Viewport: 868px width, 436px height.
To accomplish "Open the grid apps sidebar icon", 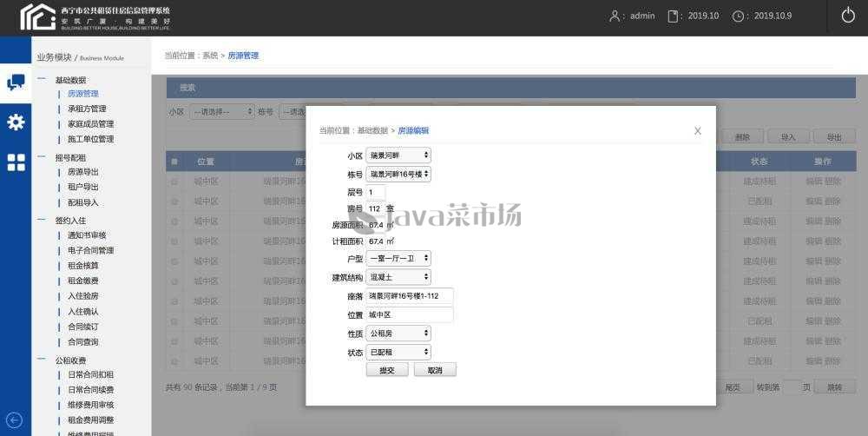I will [16, 162].
